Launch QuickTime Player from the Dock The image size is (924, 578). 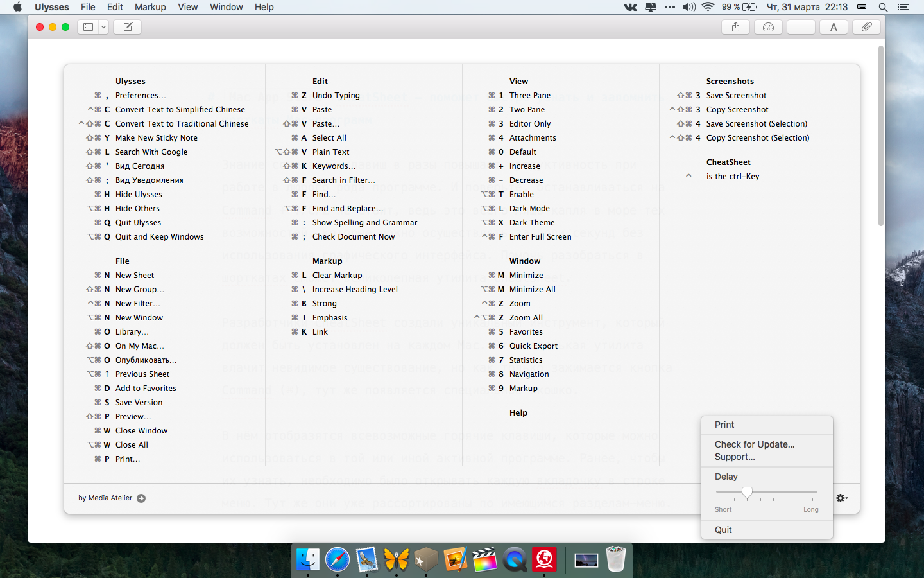[x=515, y=560]
